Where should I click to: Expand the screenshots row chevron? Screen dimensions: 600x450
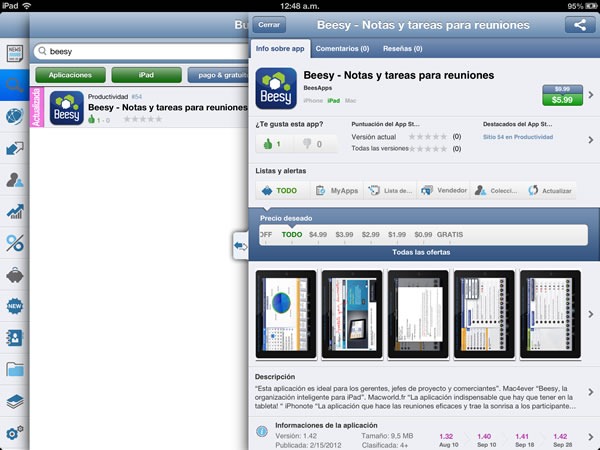[x=591, y=314]
